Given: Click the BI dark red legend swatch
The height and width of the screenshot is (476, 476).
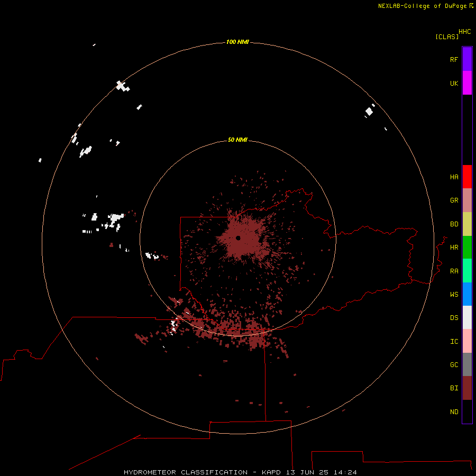Looking at the screenshot, I should (467, 388).
